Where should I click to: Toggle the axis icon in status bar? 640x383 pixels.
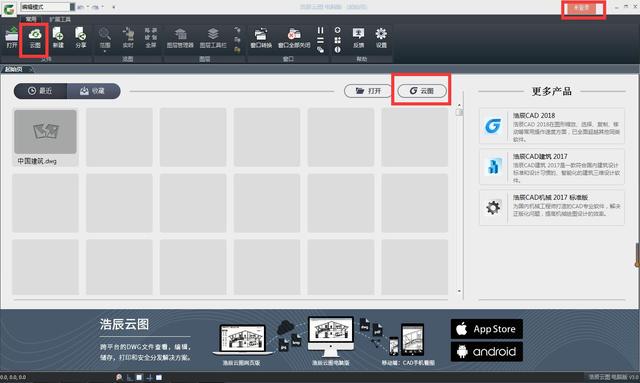(x=129, y=377)
